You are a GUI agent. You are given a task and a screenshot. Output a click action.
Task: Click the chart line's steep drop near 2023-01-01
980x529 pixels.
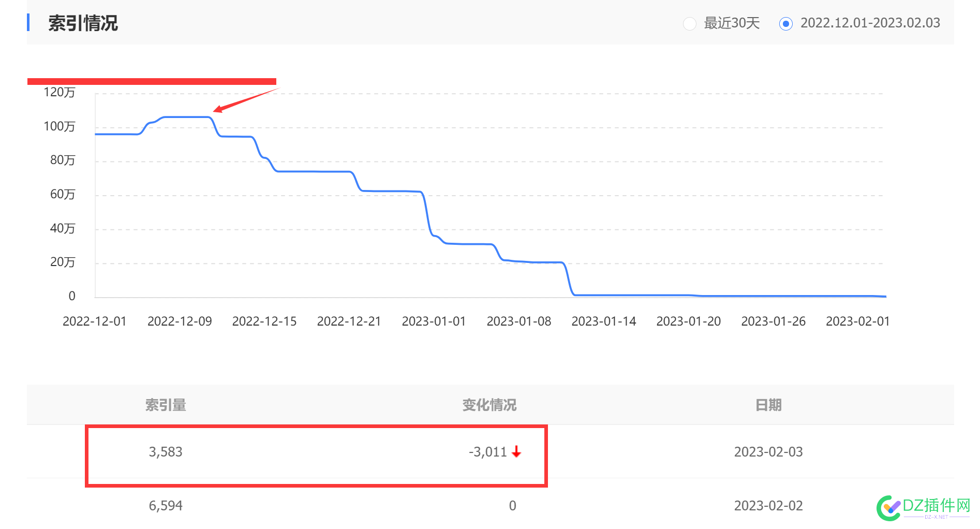click(427, 214)
